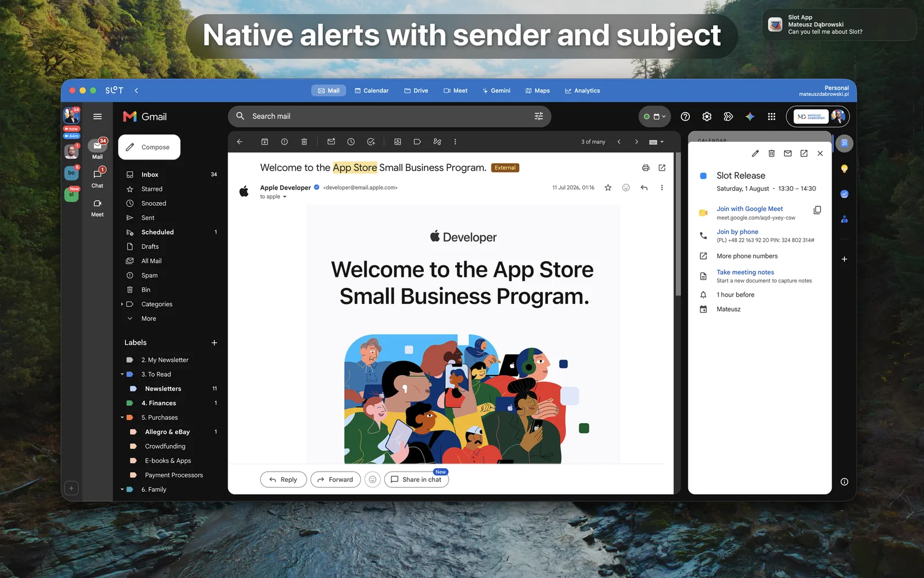
Task: Go back to the inbox list arrow
Action: tap(240, 142)
